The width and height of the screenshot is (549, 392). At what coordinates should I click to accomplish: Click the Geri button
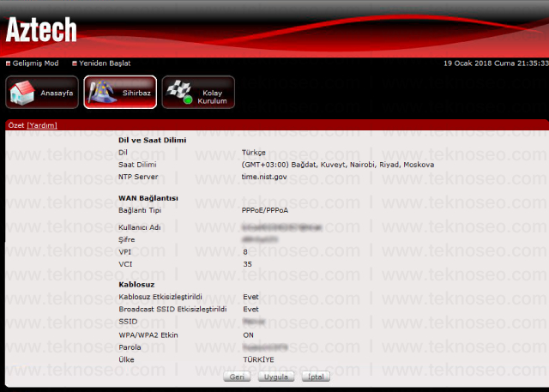pyautogui.click(x=237, y=377)
